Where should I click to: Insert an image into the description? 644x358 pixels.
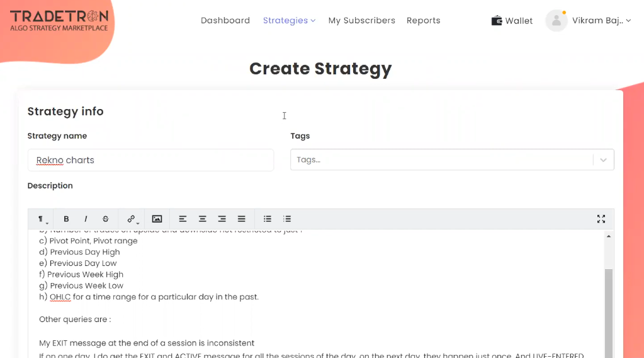tap(157, 219)
